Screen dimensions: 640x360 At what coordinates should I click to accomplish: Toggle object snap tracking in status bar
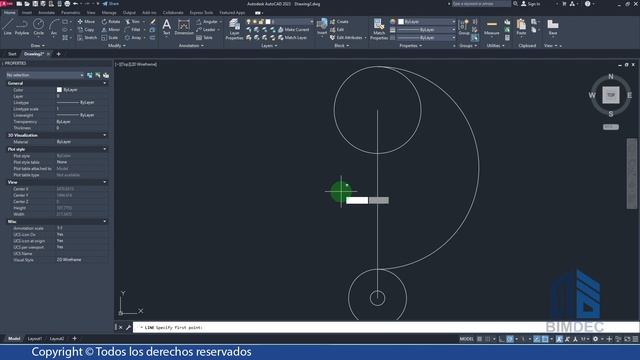tap(537, 339)
